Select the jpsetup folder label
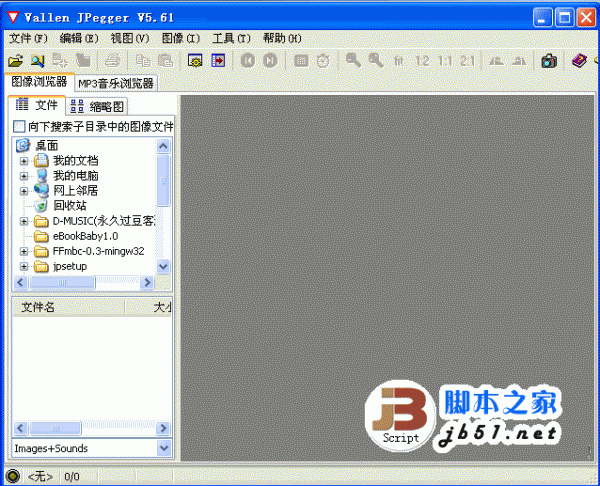Viewport: 600px width, 486px height. pos(70,266)
